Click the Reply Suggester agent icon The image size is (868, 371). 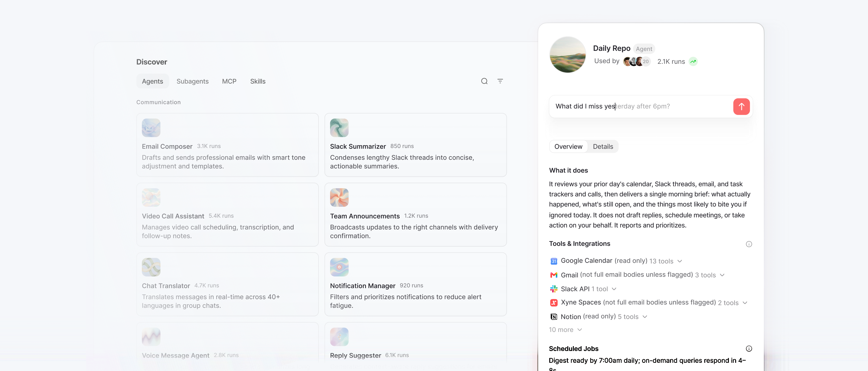point(339,337)
